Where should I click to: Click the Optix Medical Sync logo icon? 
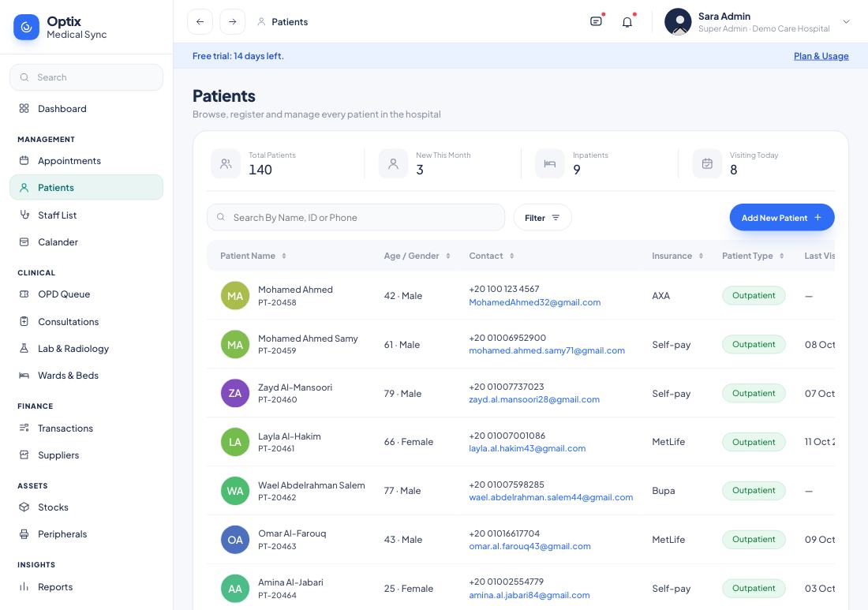coord(26,27)
